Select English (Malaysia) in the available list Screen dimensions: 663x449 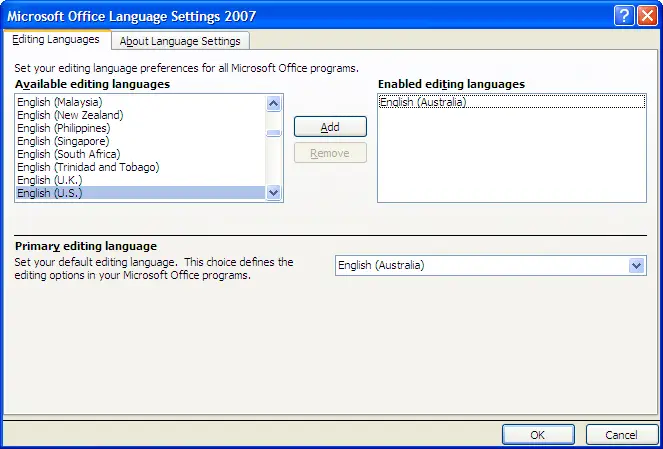click(140, 102)
